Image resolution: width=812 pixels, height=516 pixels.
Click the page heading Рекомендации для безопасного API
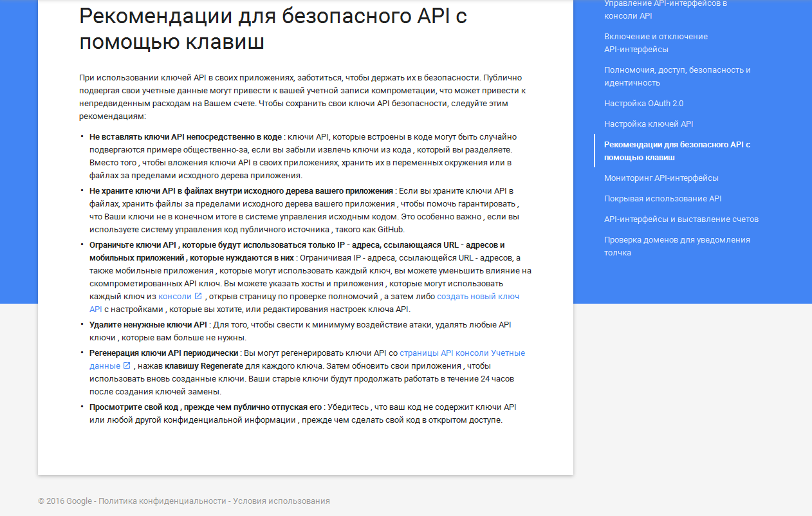pyautogui.click(x=273, y=30)
